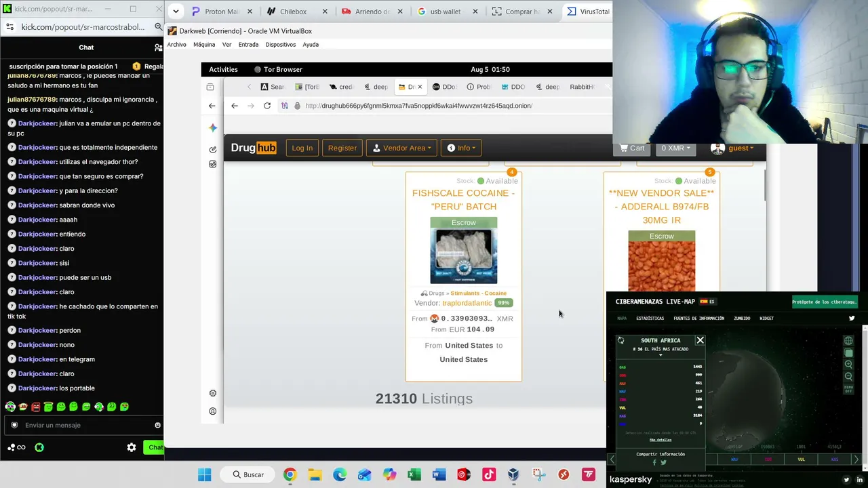Click Tor Browser forward arrow
Screen dimensions: 868x488
click(x=251, y=106)
